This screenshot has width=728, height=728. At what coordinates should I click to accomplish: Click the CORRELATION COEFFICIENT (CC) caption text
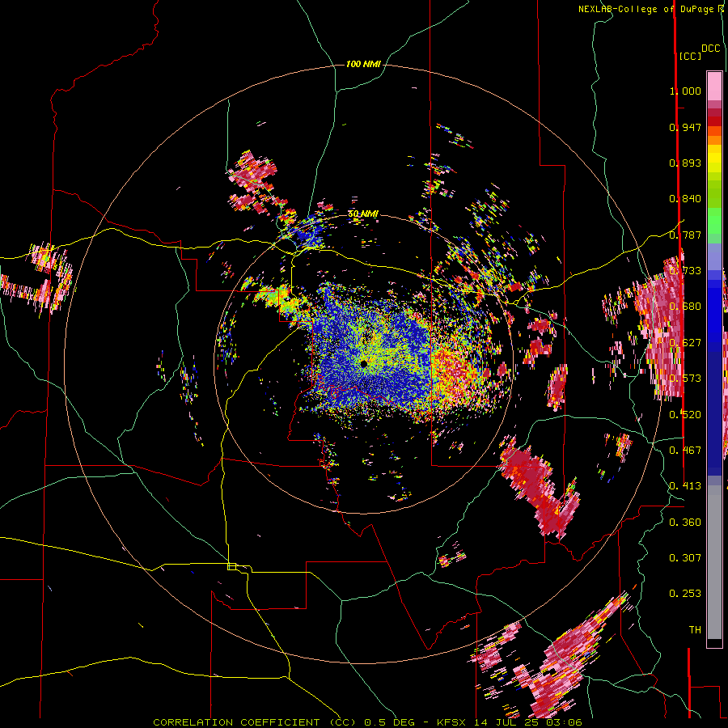coord(255,722)
